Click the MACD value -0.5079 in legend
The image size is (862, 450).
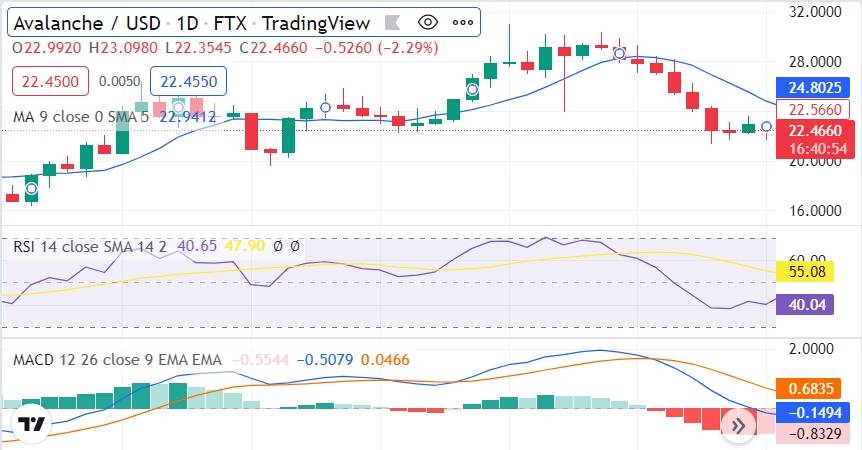tap(325, 360)
